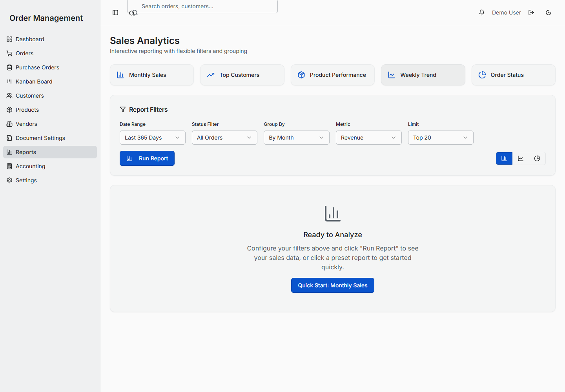The height and width of the screenshot is (392, 565).
Task: Click the search orders input field
Action: click(202, 6)
